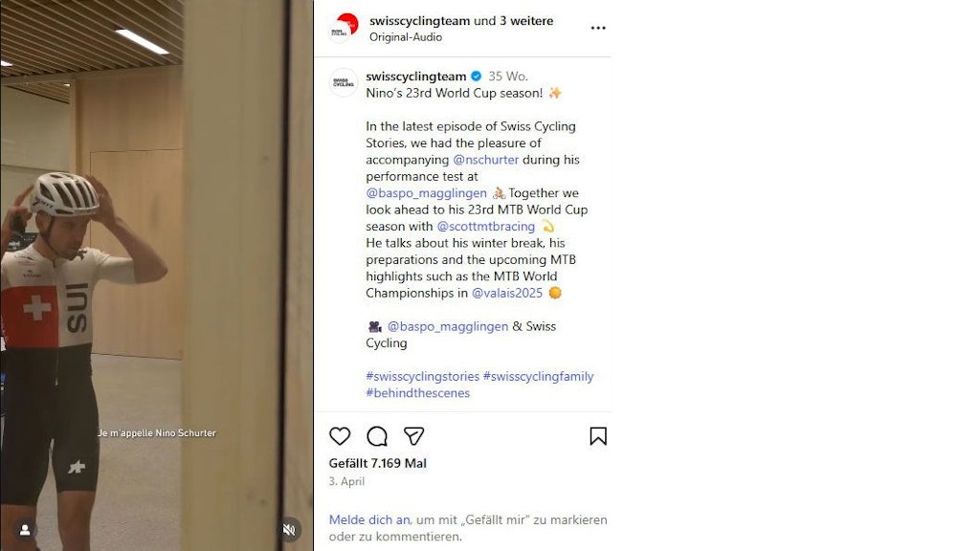The image size is (980, 551).
Task: Open the first @baspo_magglingen mention in the caption
Action: point(426,193)
